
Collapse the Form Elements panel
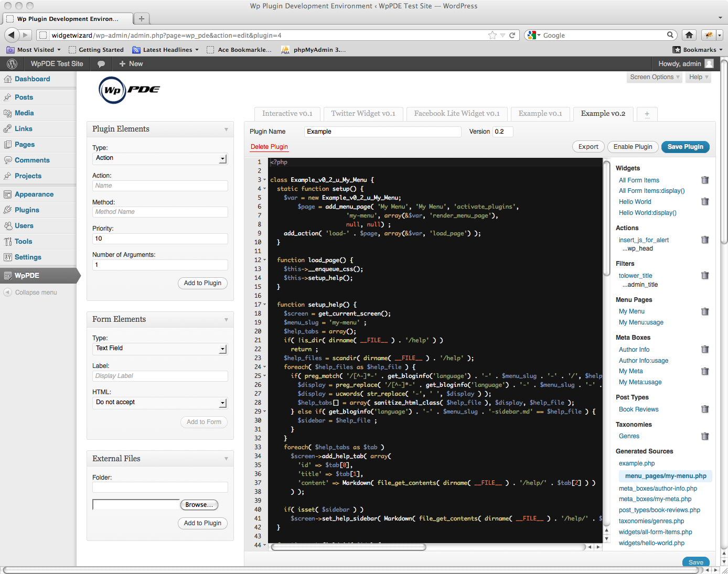[226, 320]
